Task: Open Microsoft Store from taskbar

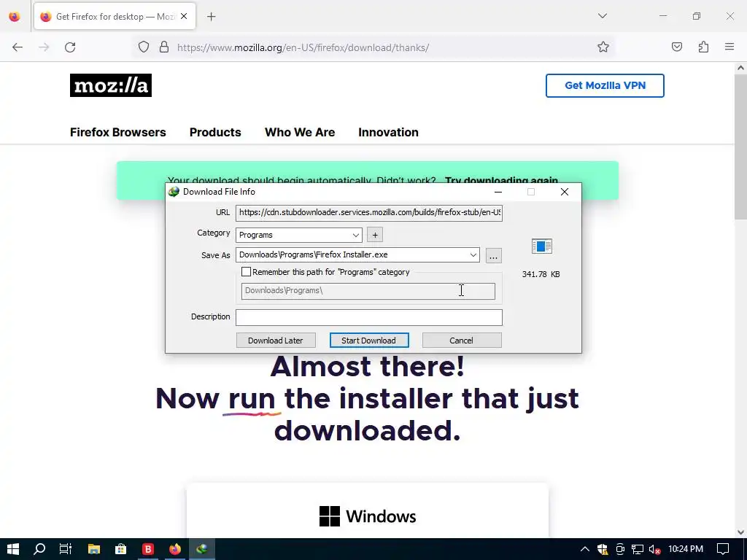Action: tap(121, 549)
